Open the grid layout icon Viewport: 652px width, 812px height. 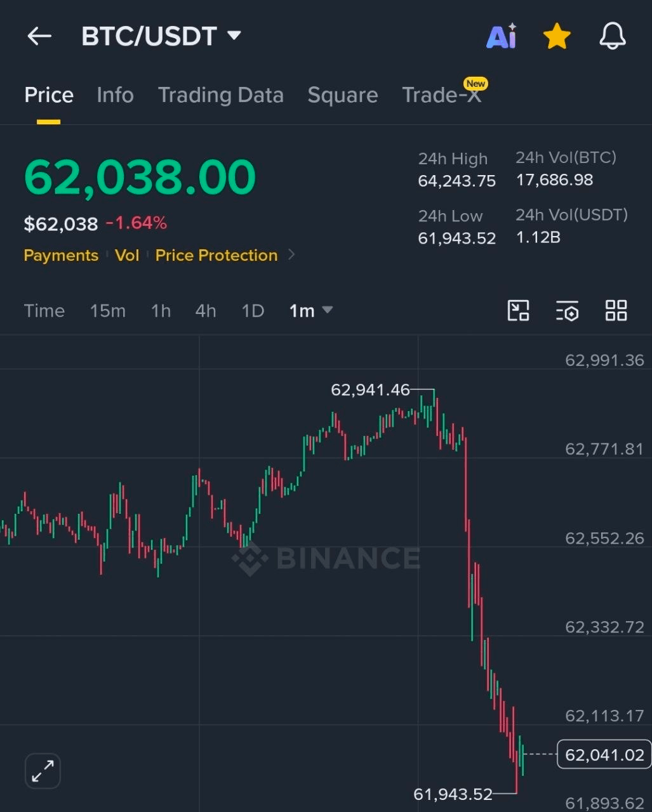[x=616, y=311]
